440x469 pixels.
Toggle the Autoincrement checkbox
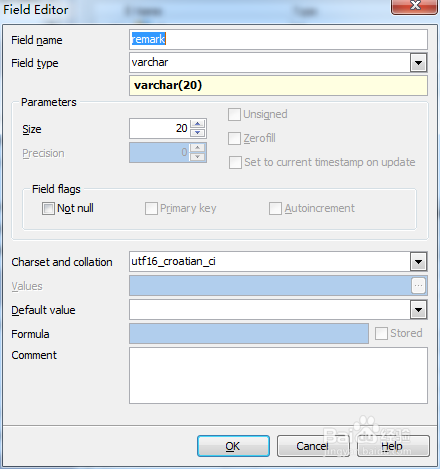click(x=275, y=209)
